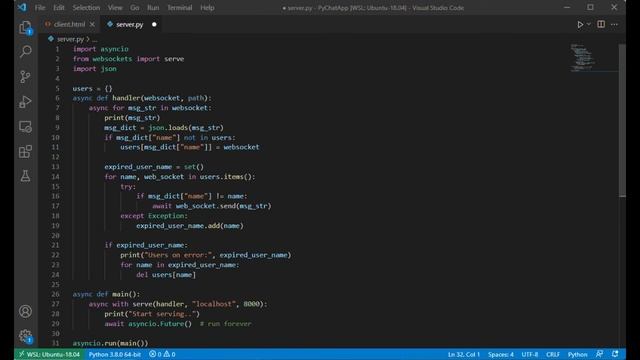Click line 29 'await asyncio.Future()'
Image resolution: width=640 pixels, height=360 pixels.
(148, 324)
